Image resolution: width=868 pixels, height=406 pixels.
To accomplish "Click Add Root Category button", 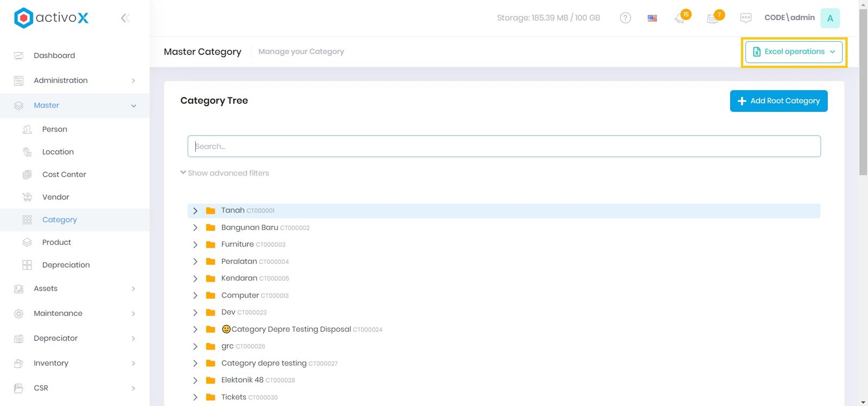I will pos(778,101).
